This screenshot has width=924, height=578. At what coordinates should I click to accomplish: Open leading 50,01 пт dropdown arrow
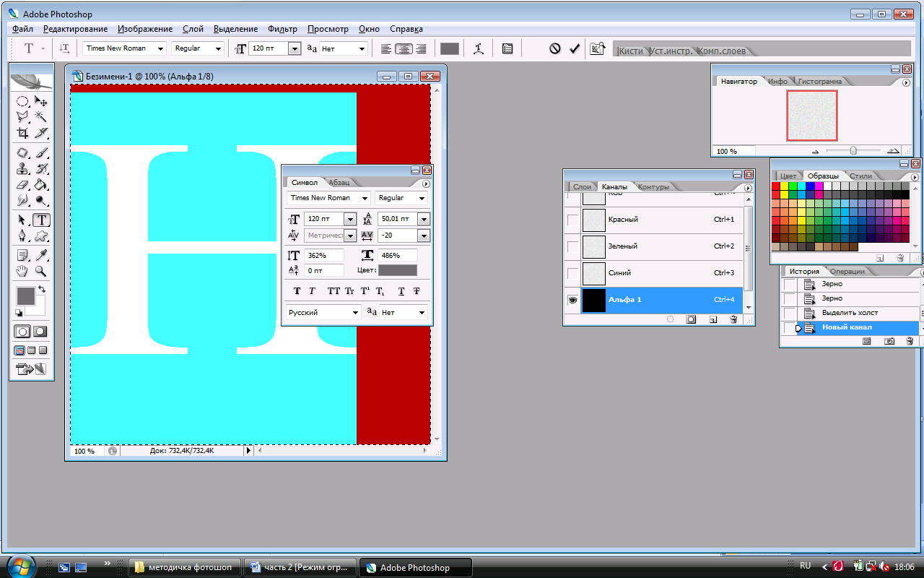coord(423,219)
